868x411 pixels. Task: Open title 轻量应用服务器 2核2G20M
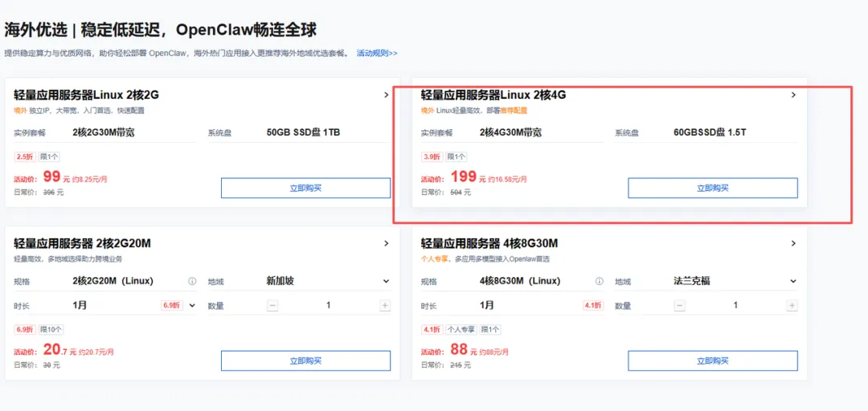83,243
